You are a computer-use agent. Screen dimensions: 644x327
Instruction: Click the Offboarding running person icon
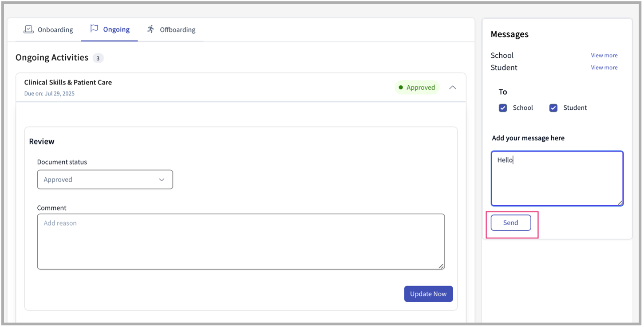click(x=151, y=29)
